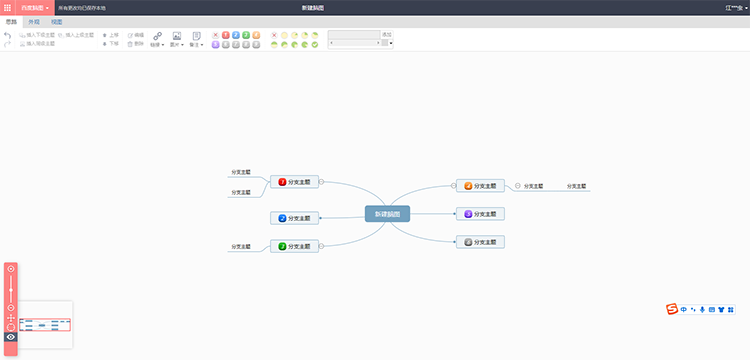Move the topic up with 上移

click(x=111, y=35)
